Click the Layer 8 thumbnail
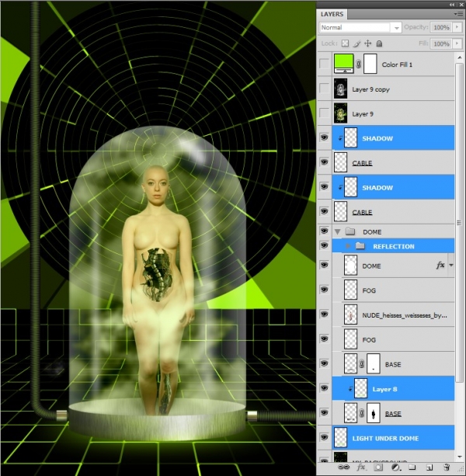The image size is (466, 476). 361,388
